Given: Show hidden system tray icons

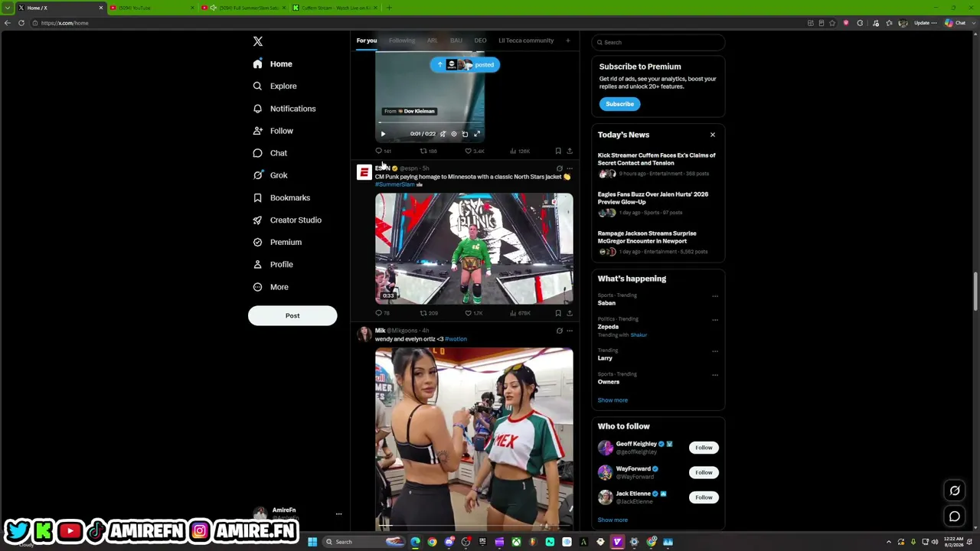Looking at the screenshot, I should (x=889, y=542).
